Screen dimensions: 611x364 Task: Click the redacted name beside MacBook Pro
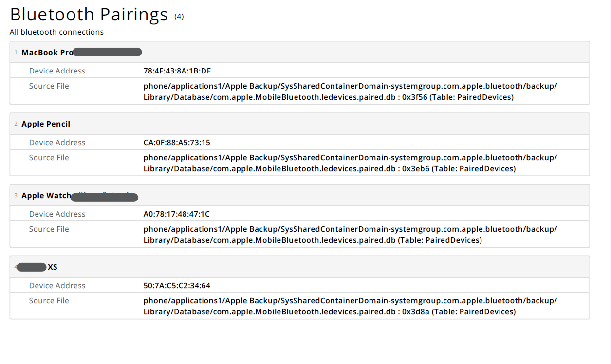(x=108, y=52)
